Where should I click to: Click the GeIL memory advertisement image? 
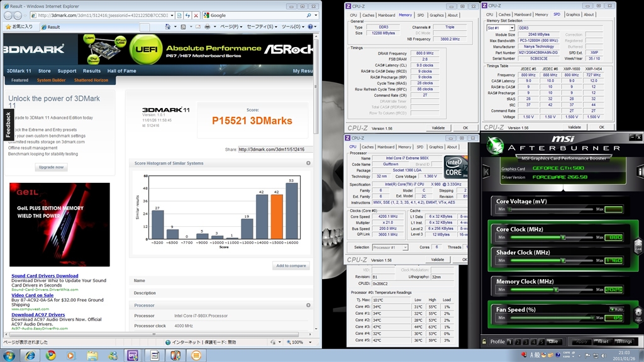click(60, 224)
